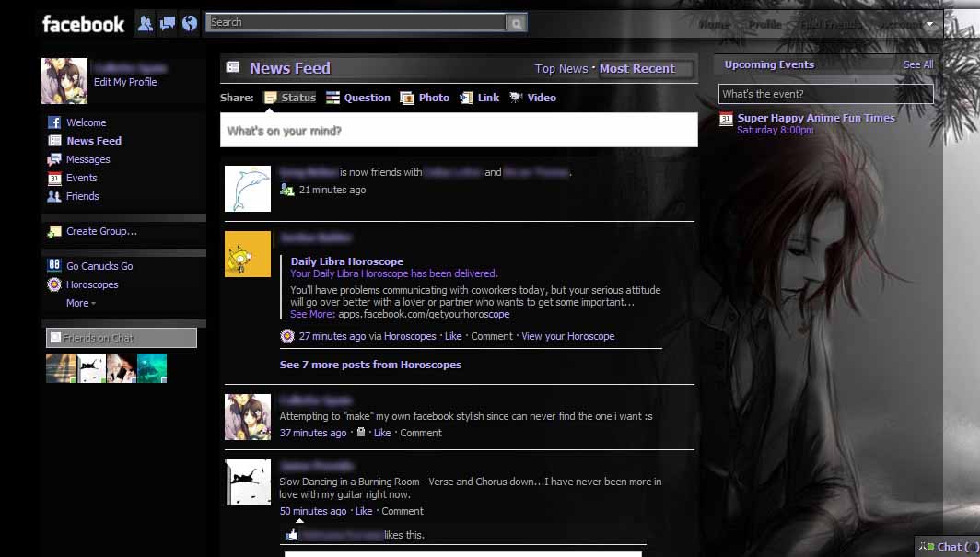Like the Slow Dancing guitar post
The height and width of the screenshot is (557, 980).
coord(364,511)
